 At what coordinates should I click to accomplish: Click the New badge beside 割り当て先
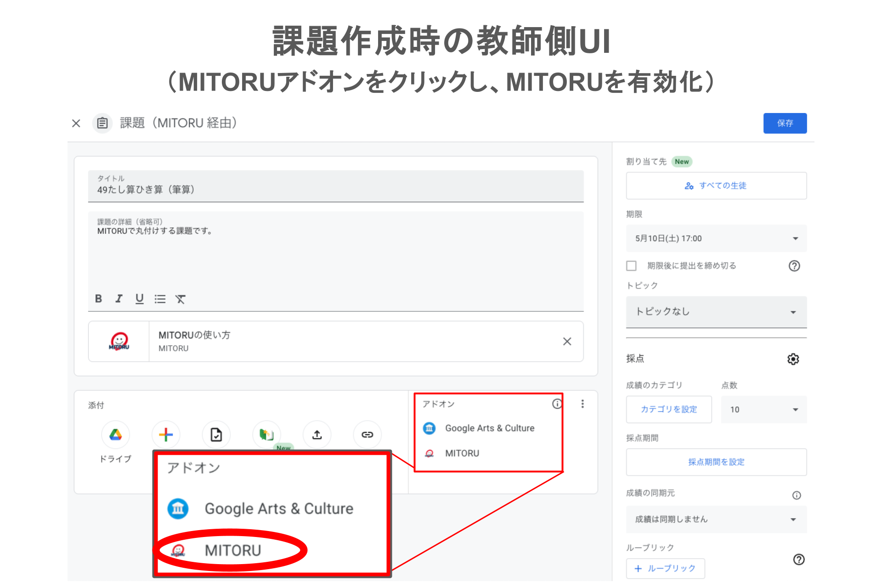[x=682, y=162]
